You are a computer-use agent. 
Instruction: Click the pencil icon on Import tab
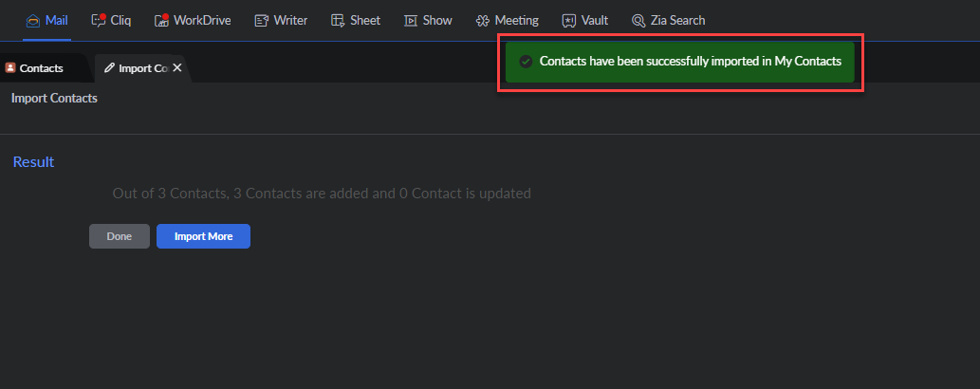(110, 68)
